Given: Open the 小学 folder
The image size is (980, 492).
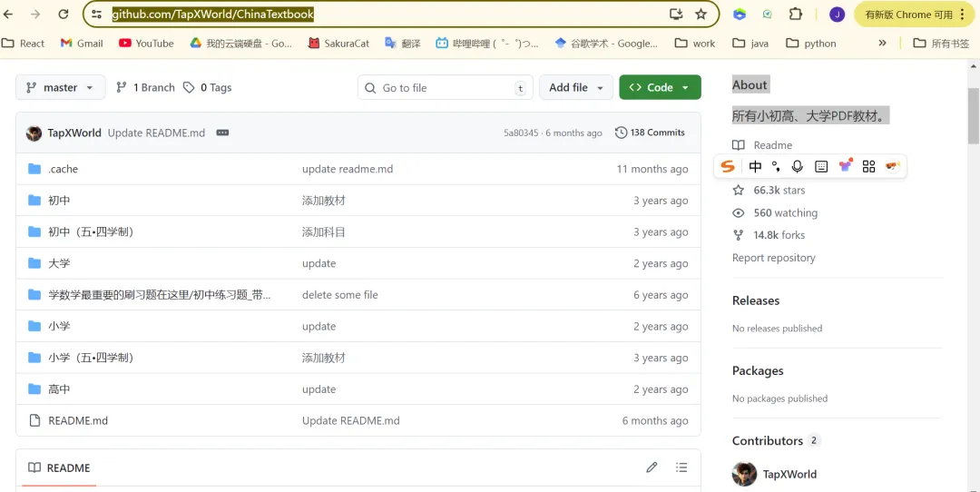Looking at the screenshot, I should coord(59,326).
